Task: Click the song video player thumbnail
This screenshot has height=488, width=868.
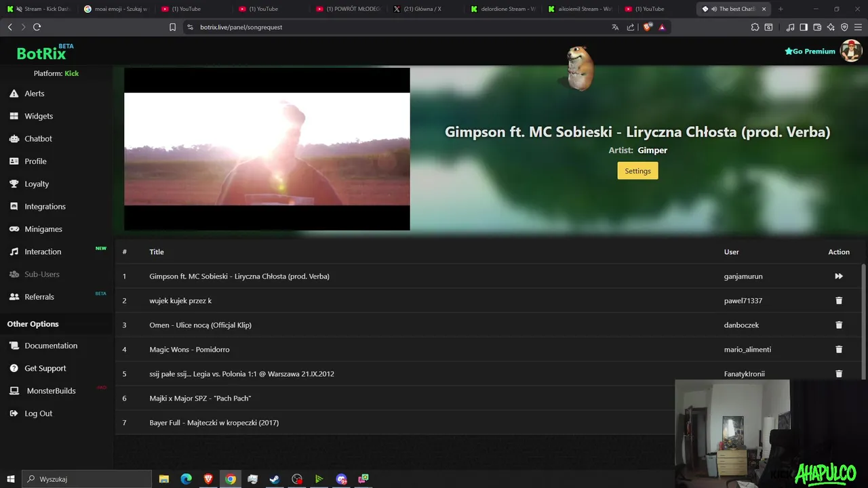Action: coord(267,149)
